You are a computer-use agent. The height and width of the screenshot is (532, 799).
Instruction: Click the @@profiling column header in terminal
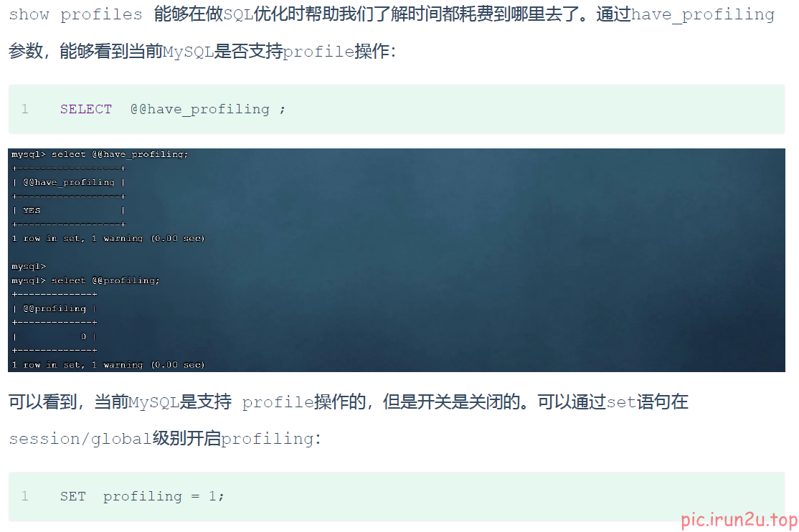pyautogui.click(x=55, y=309)
